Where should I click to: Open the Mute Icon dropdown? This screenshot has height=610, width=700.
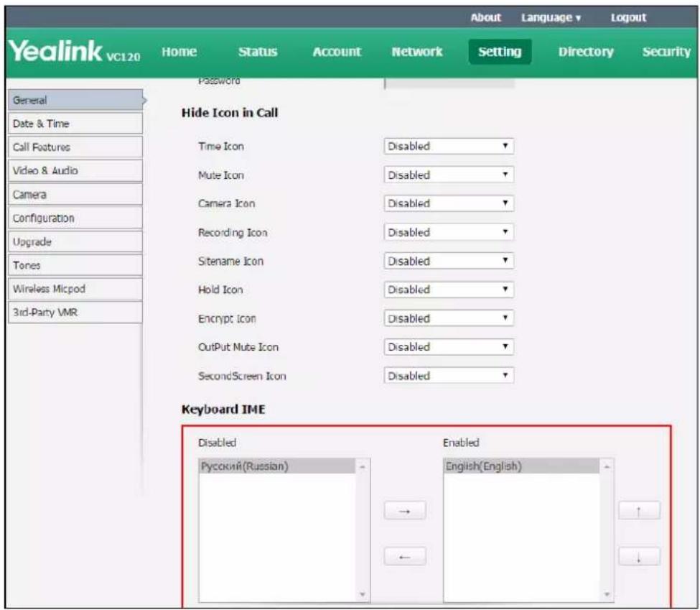tap(449, 175)
